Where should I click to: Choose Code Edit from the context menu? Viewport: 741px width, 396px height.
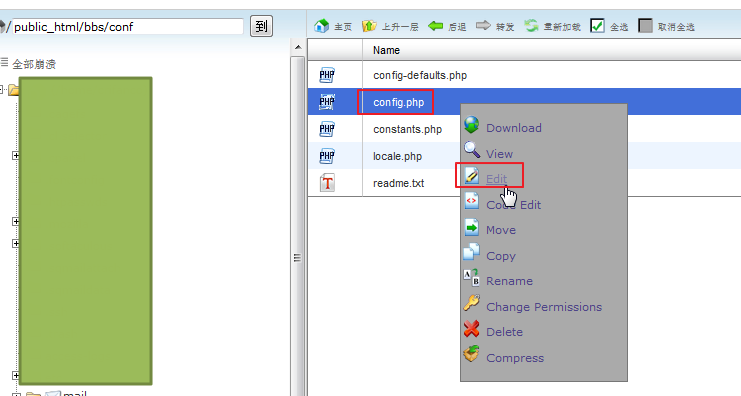tap(513, 205)
